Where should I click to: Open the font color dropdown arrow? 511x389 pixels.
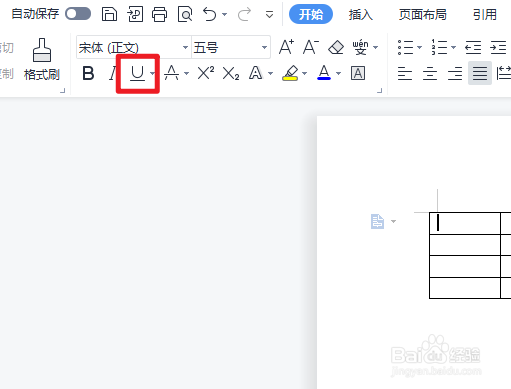click(339, 73)
